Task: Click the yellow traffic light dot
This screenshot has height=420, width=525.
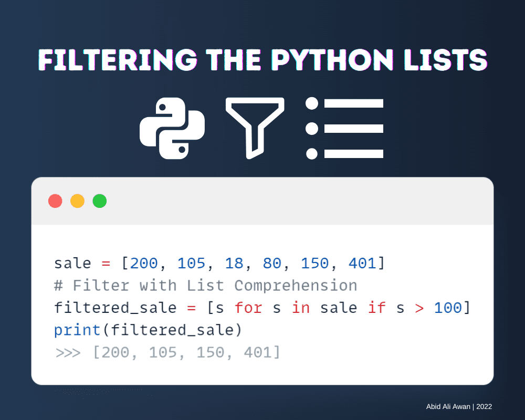Action: tap(77, 201)
